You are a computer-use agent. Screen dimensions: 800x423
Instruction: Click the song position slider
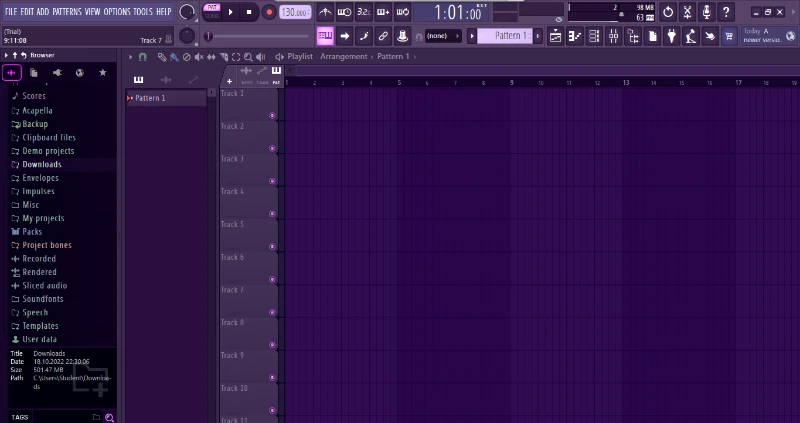click(256, 36)
